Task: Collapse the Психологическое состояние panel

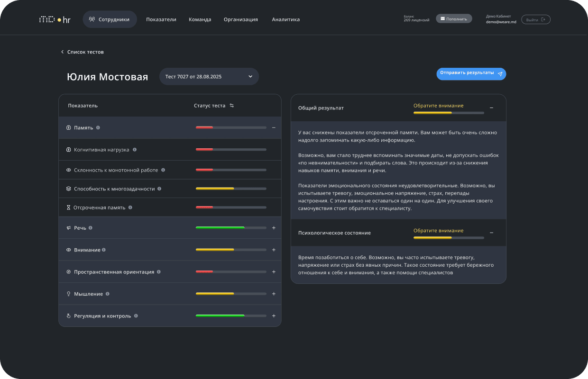Action: click(491, 233)
